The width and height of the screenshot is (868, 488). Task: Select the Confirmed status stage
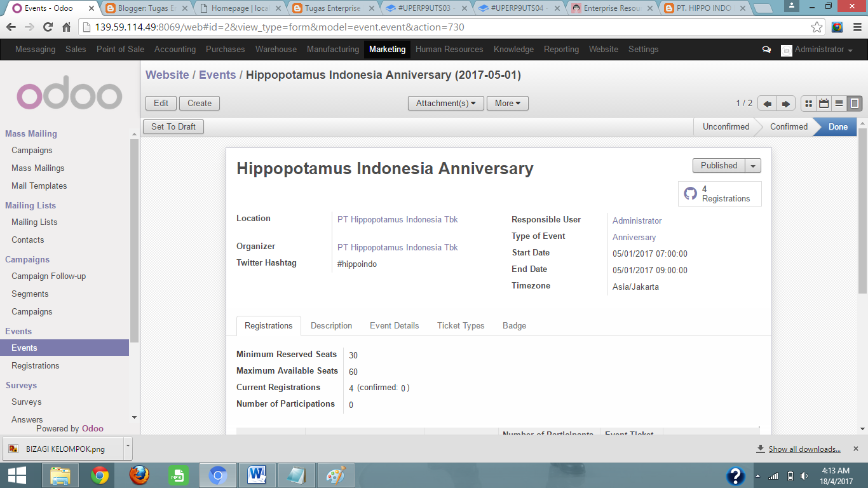(x=789, y=127)
